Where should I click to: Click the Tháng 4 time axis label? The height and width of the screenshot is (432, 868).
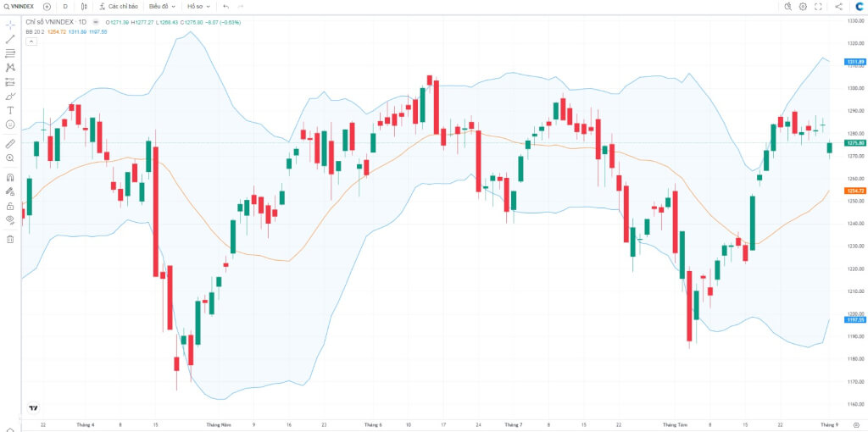86,425
